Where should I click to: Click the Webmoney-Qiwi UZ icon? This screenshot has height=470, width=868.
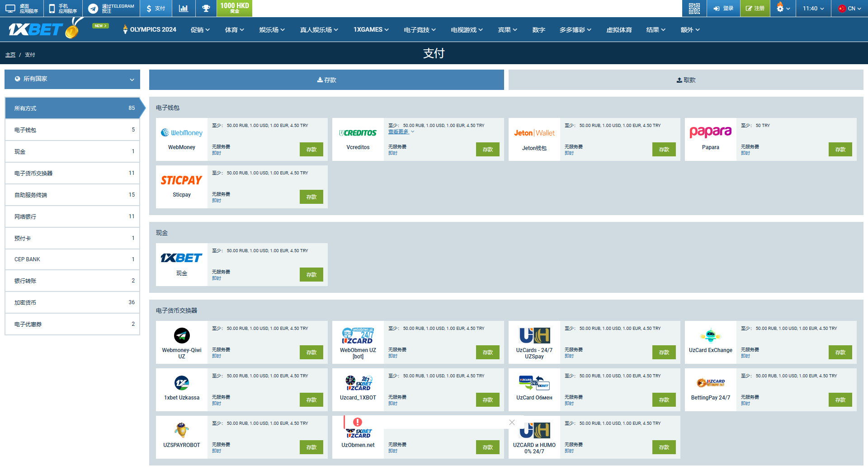pyautogui.click(x=182, y=335)
